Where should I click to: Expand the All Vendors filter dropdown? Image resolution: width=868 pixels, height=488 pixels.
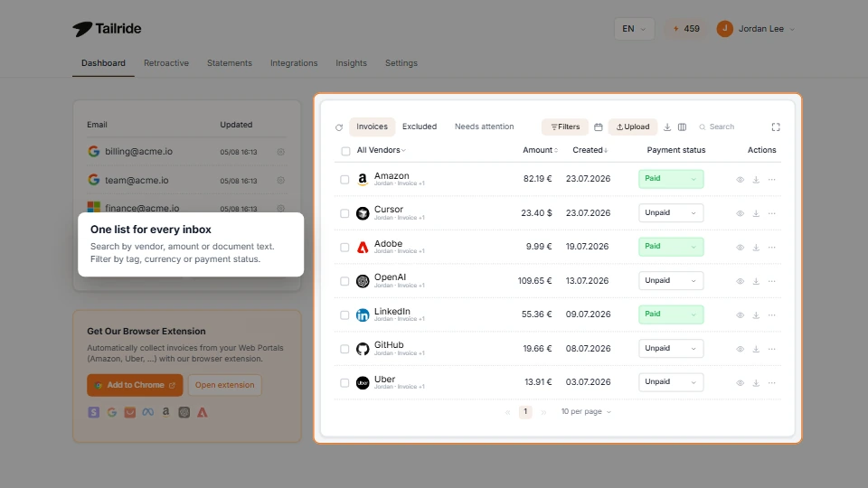coord(382,150)
